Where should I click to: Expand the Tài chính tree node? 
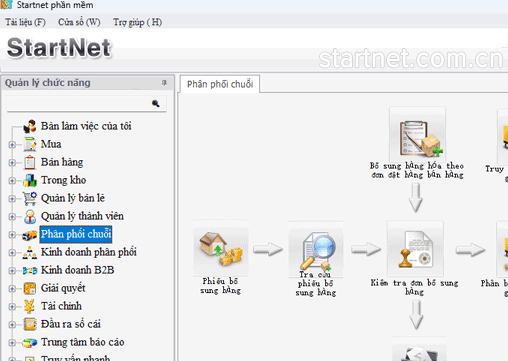click(x=12, y=307)
